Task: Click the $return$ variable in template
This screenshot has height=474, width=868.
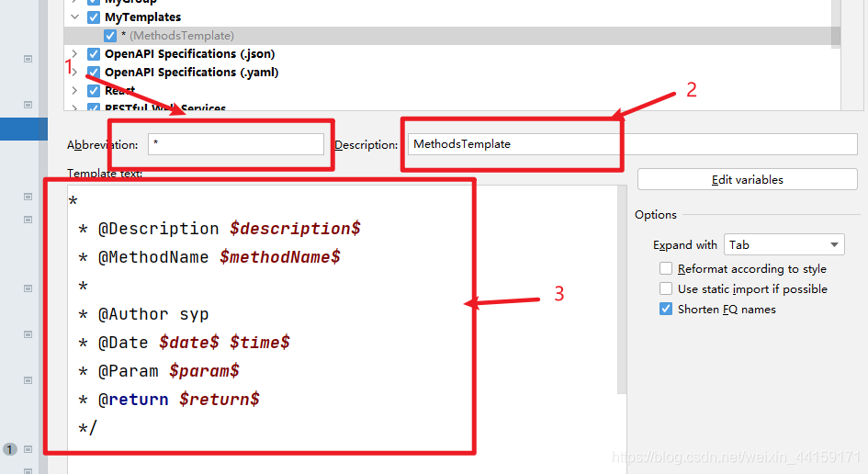Action: click(x=220, y=399)
